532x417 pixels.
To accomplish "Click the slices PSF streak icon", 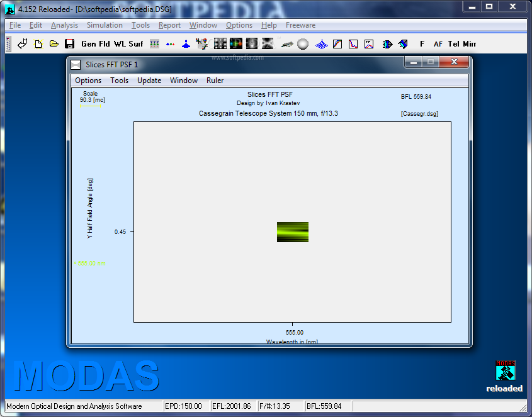I will (268, 43).
